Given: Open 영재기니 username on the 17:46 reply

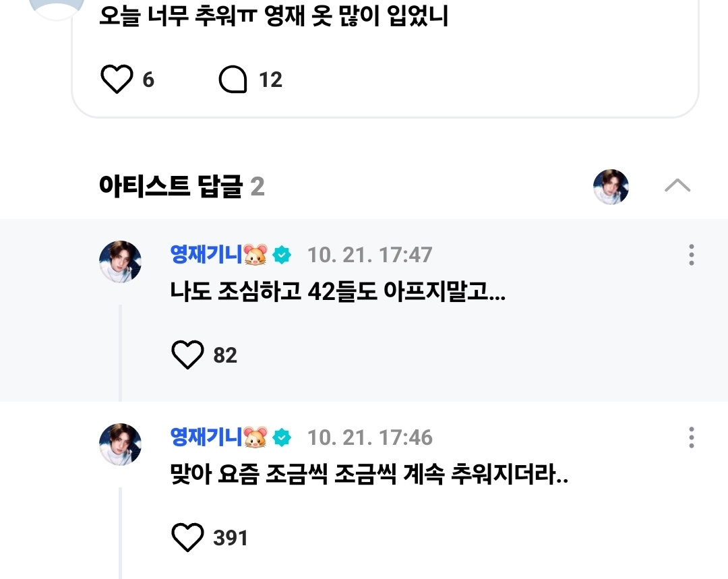Looking at the screenshot, I should point(206,437).
